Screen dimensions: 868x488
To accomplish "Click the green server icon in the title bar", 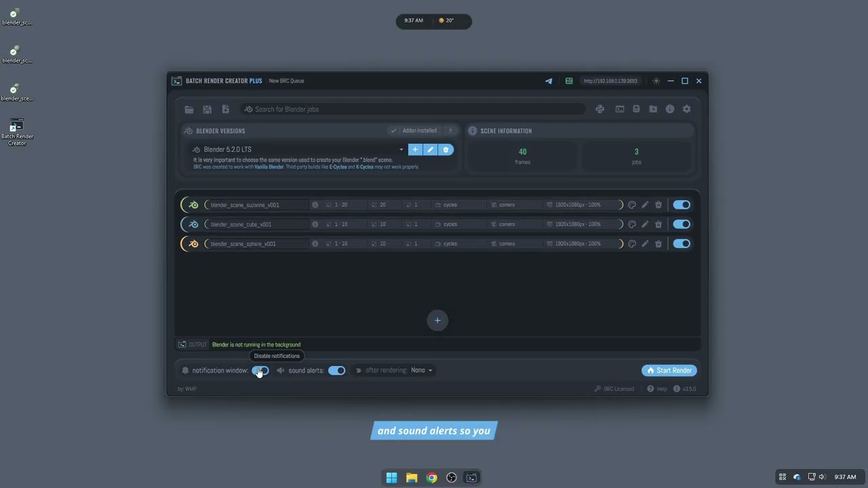I will [569, 81].
